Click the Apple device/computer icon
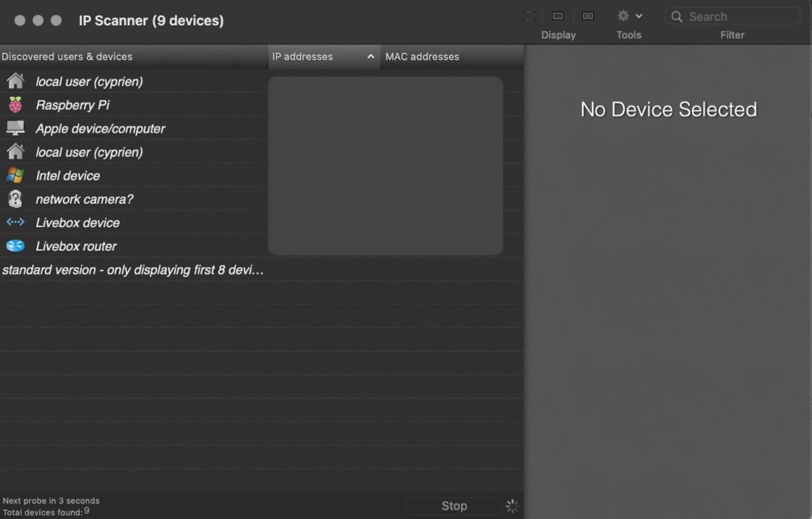This screenshot has height=519, width=812. (x=15, y=129)
